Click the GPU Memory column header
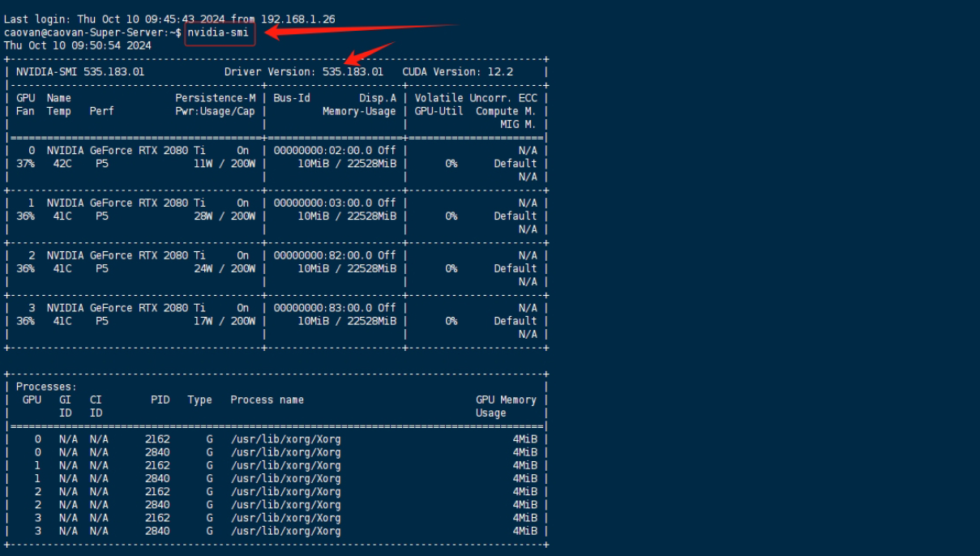This screenshot has width=980, height=556. [507, 400]
